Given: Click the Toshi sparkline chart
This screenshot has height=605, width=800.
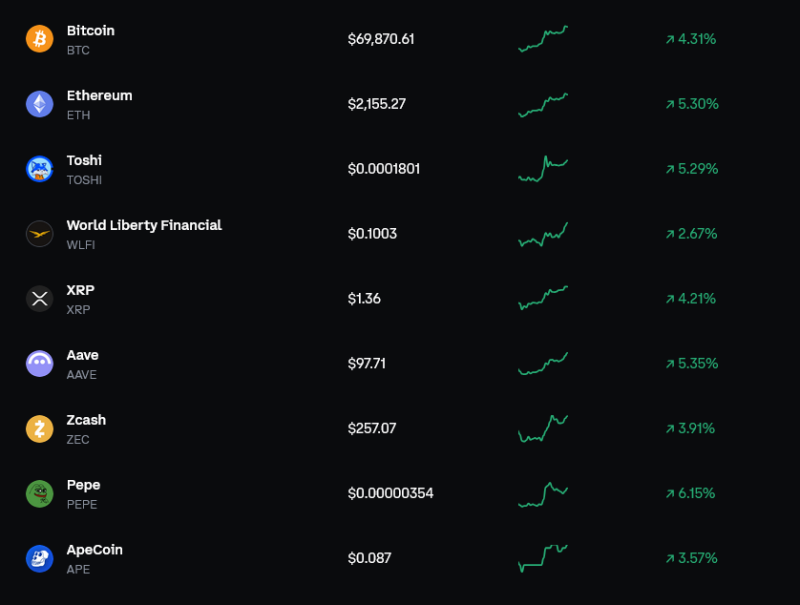Looking at the screenshot, I should (543, 169).
